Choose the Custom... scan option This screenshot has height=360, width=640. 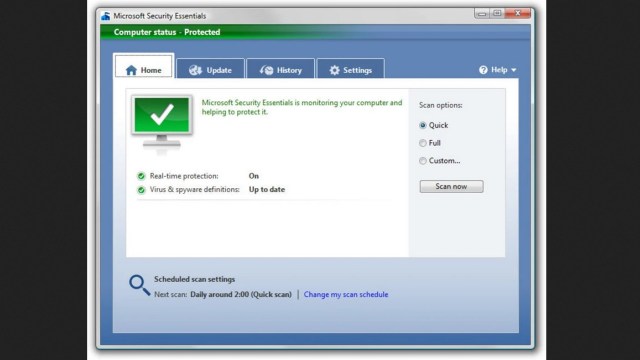click(x=440, y=161)
